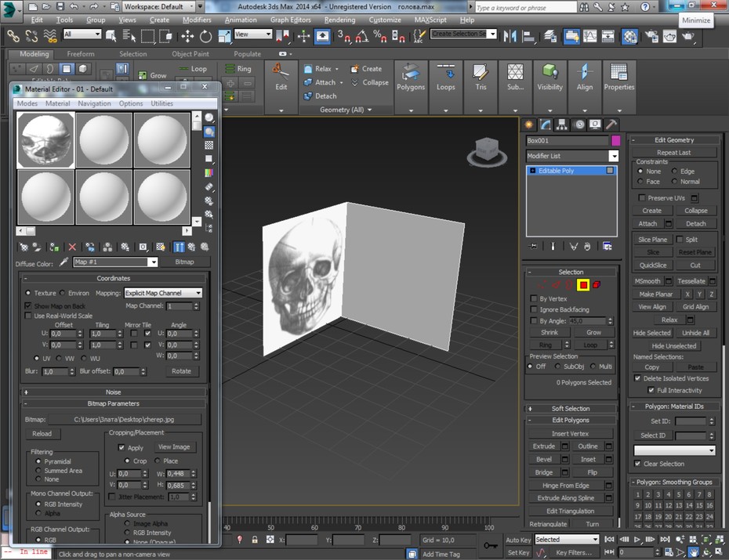Click Reset Map/Mtl red X icon
This screenshot has width=729, height=560.
point(72,247)
